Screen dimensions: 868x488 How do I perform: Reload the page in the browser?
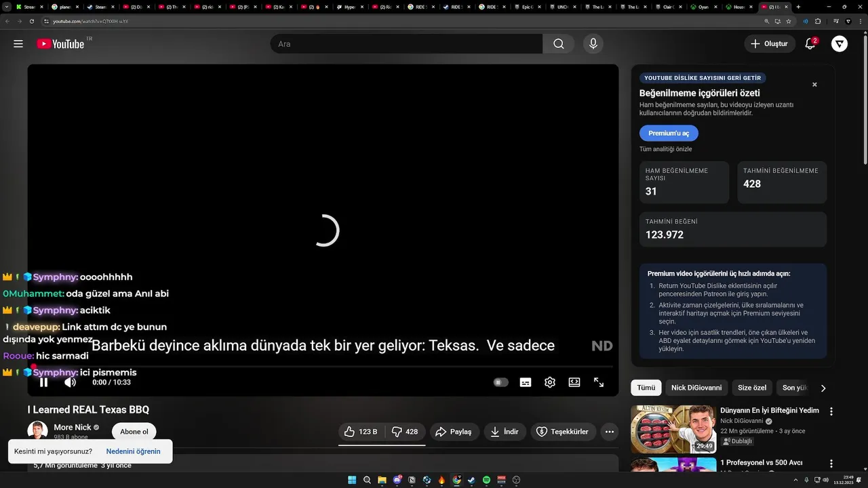(x=32, y=22)
